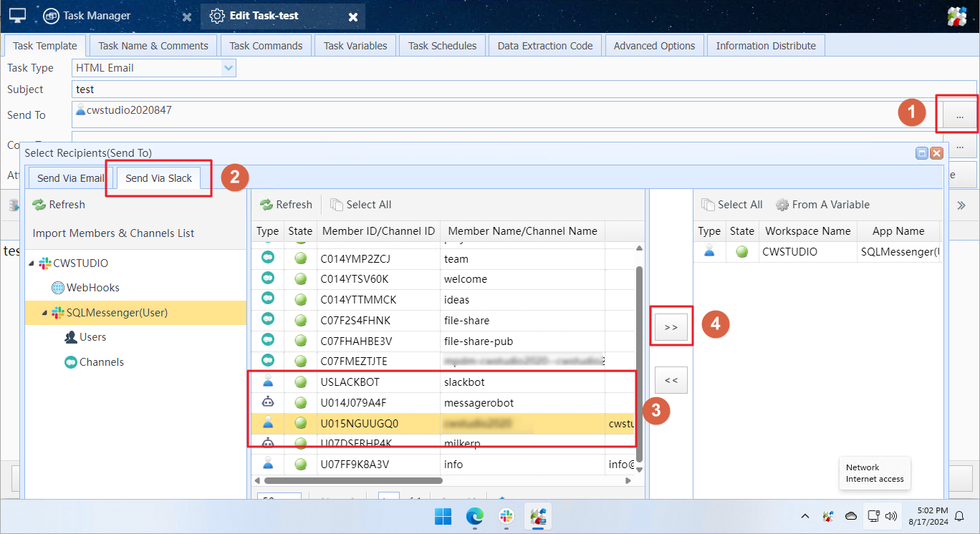This screenshot has width=980, height=534.
Task: Select the Task Template tab
Action: [x=45, y=46]
